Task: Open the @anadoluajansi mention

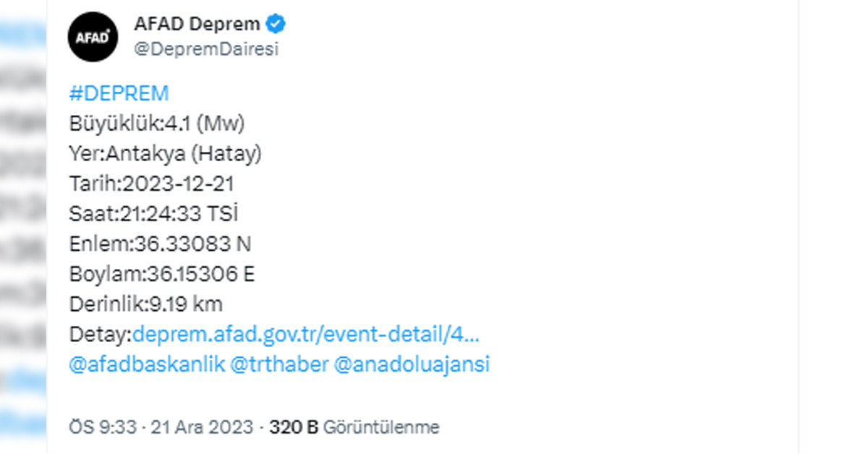Action: point(412,364)
